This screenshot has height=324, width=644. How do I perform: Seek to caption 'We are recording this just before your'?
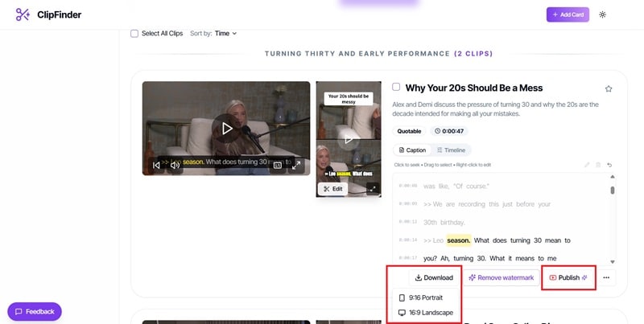(487, 204)
